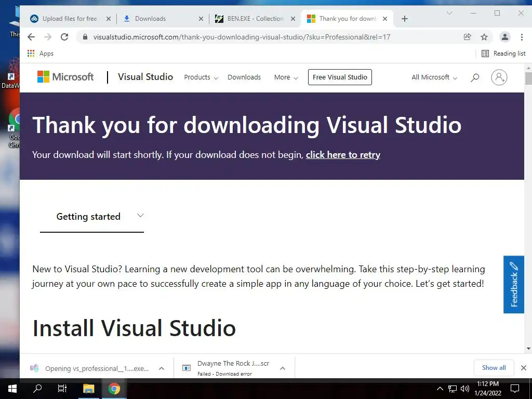
Task: Open a new browser tab
Action: pyautogui.click(x=404, y=19)
